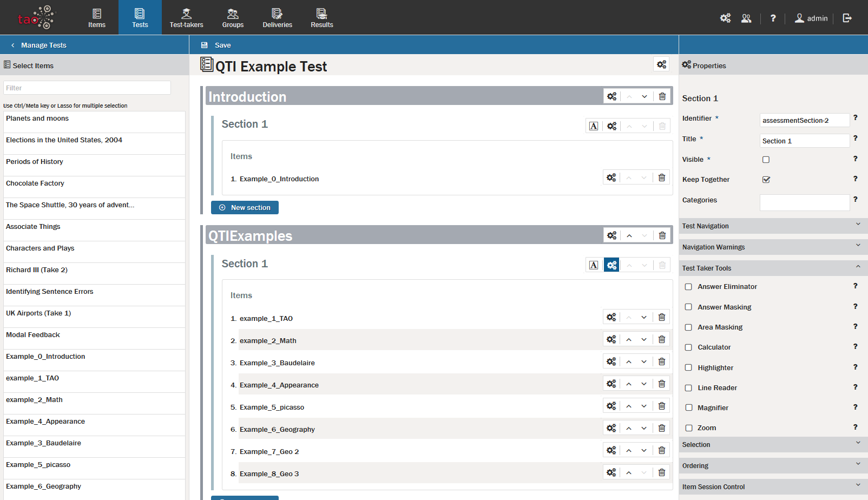Move QTIExamples test part up
The width and height of the screenshot is (868, 500).
pyautogui.click(x=629, y=235)
